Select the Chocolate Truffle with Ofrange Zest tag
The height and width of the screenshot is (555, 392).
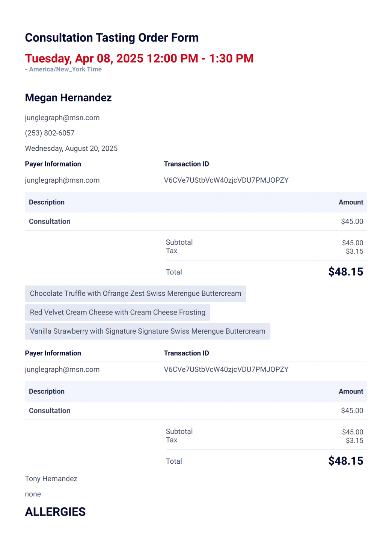coord(136,293)
